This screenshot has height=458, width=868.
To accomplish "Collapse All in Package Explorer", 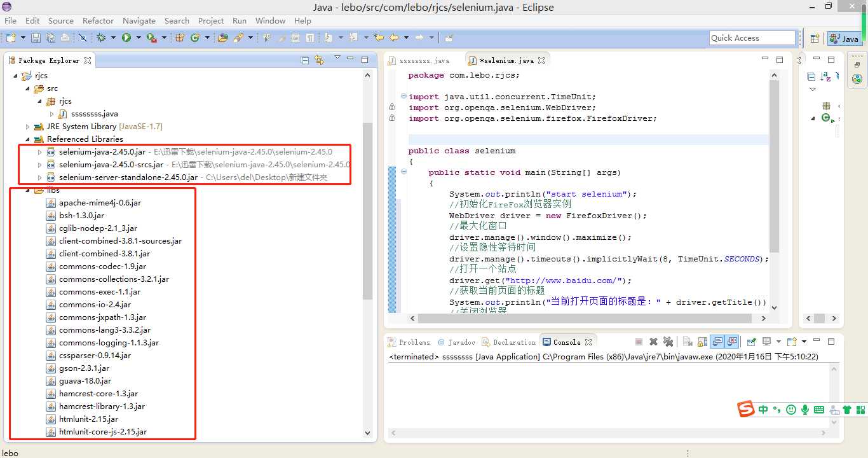I will pos(305,60).
